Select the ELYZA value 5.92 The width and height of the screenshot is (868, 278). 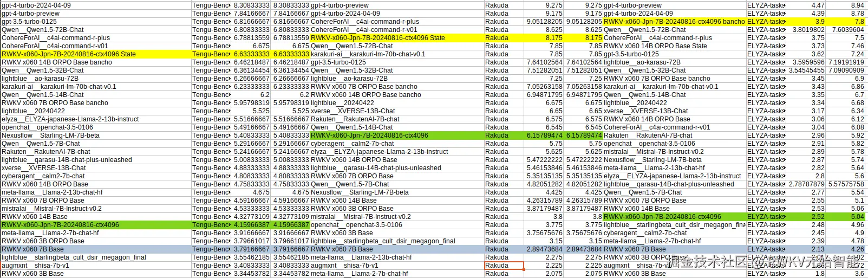coord(845,135)
